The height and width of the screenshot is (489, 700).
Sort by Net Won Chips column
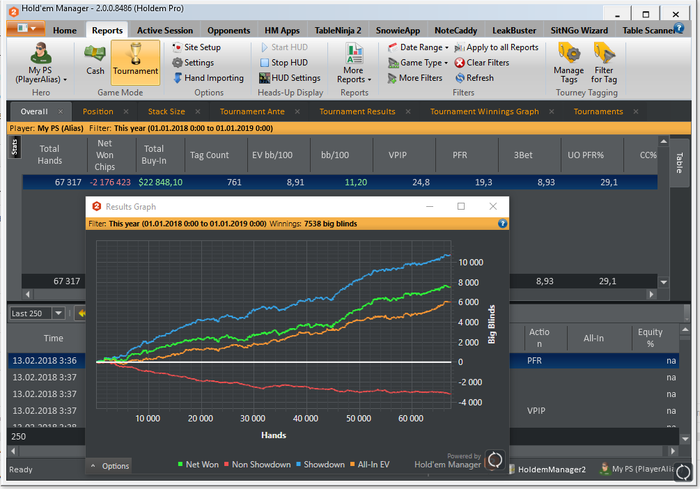[x=104, y=155]
